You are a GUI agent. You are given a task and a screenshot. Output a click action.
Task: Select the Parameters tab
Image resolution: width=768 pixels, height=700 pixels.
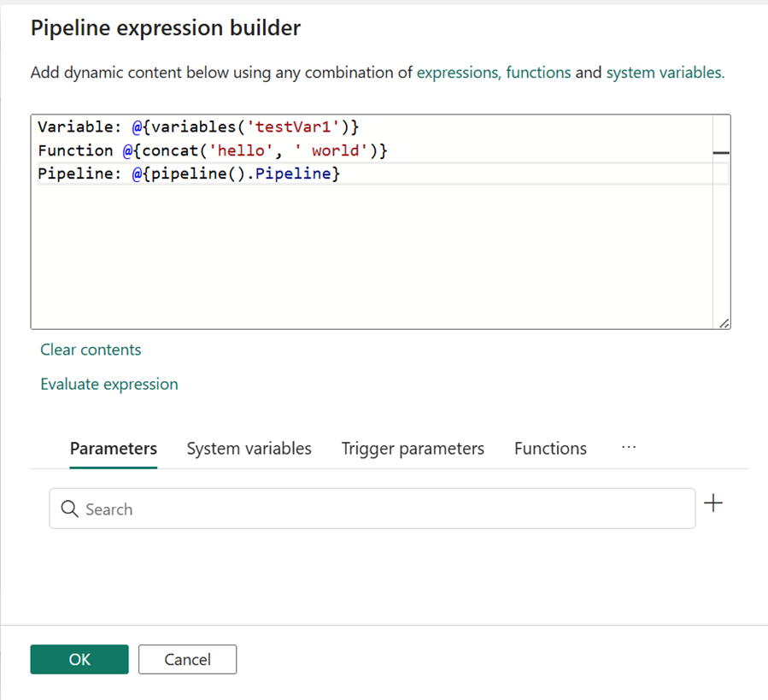click(113, 448)
